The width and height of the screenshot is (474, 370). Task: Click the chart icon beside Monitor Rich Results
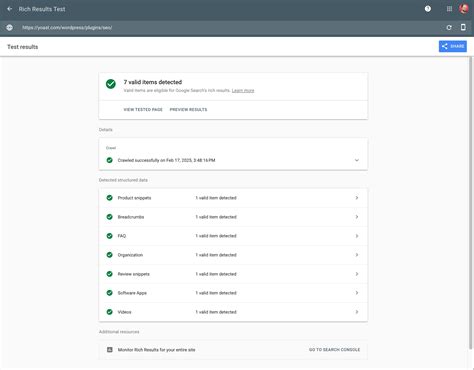[109, 350]
